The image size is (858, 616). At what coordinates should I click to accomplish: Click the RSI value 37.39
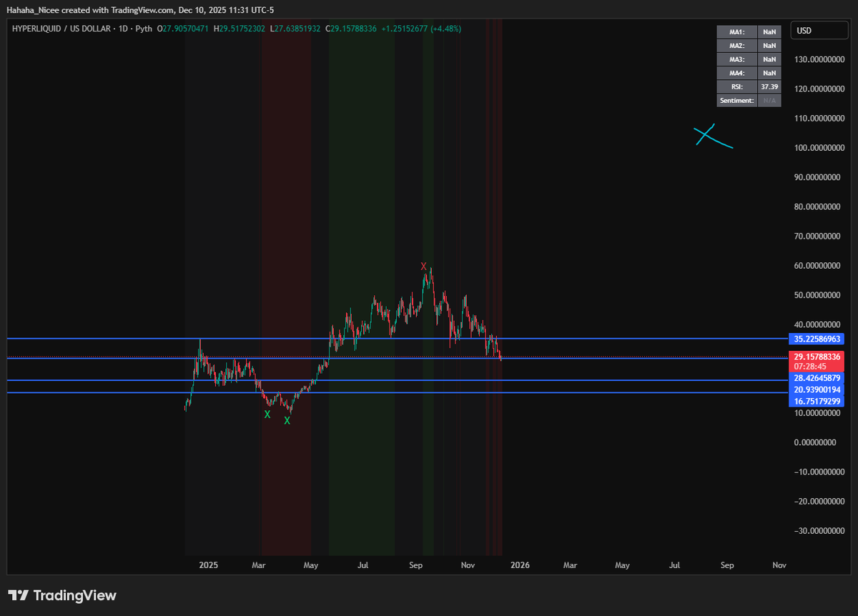769,86
